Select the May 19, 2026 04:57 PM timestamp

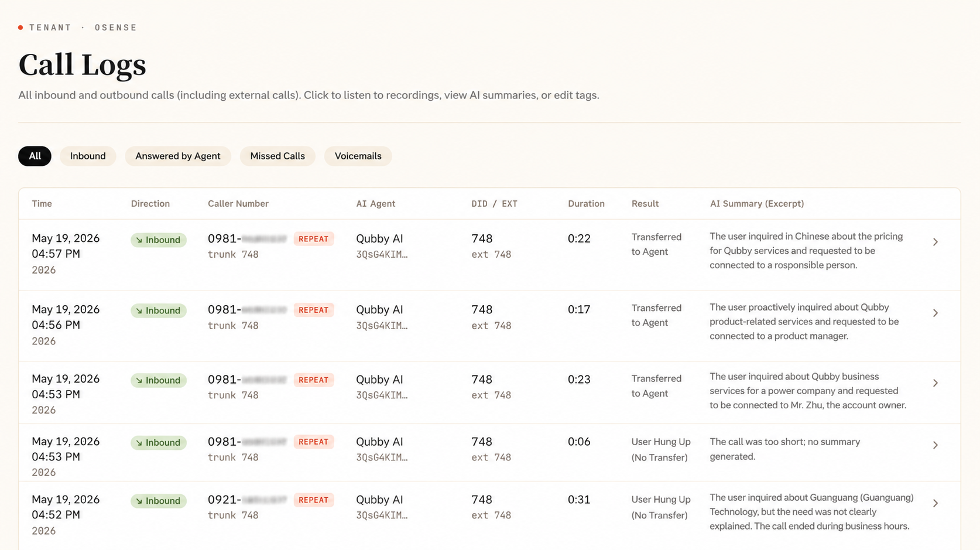(x=66, y=246)
